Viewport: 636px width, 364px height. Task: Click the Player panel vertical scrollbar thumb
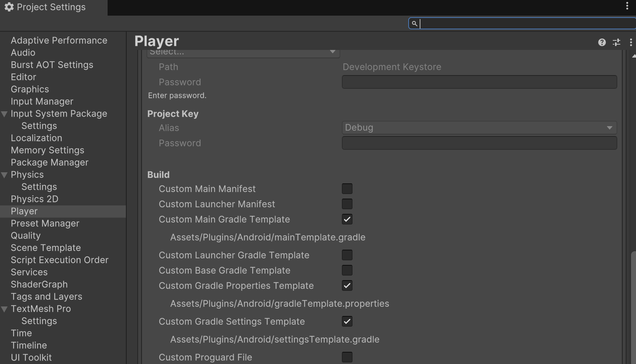click(633, 307)
